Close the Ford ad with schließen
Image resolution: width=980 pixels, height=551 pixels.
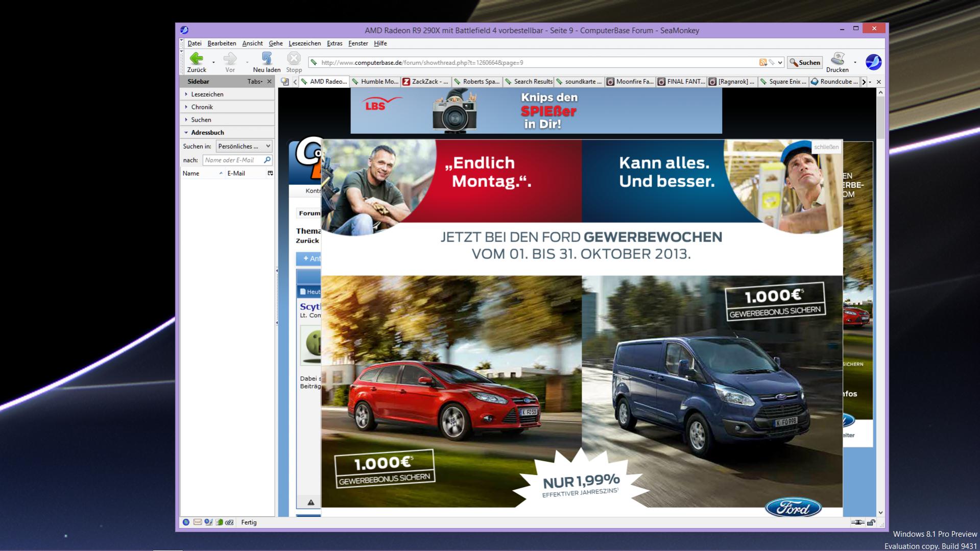pyautogui.click(x=826, y=147)
